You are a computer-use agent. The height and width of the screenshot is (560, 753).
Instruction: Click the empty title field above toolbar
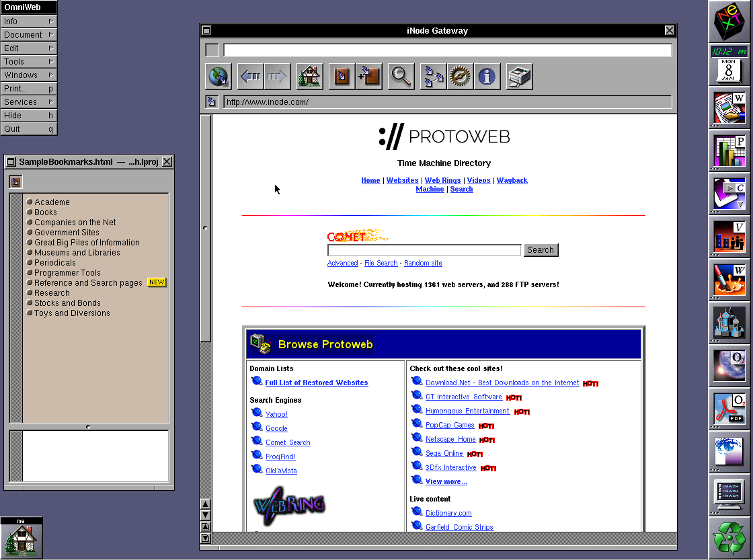448,50
